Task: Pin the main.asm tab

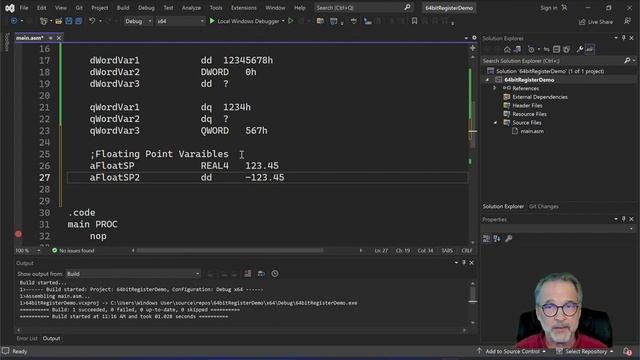Action: point(51,38)
